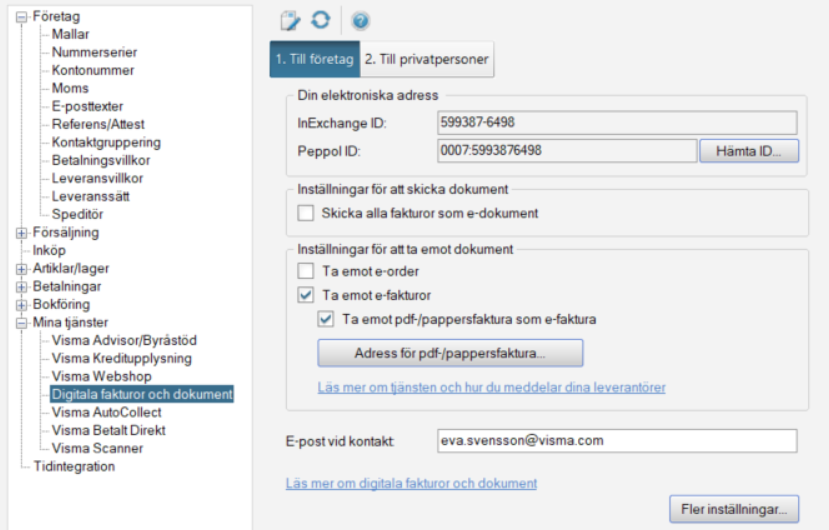Click the refresh arrows toolbar icon
Viewport: 829px width, 530px height.
pos(321,20)
